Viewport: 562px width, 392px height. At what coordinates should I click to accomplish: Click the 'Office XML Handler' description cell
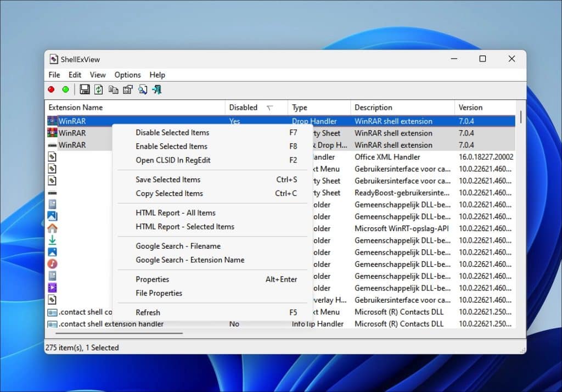[x=387, y=157]
